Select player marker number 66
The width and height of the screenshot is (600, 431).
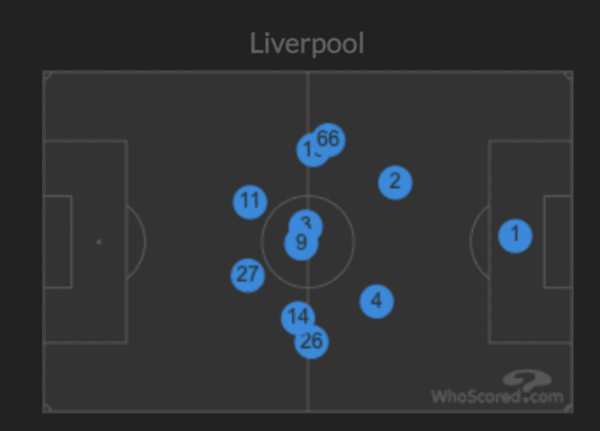(328, 139)
